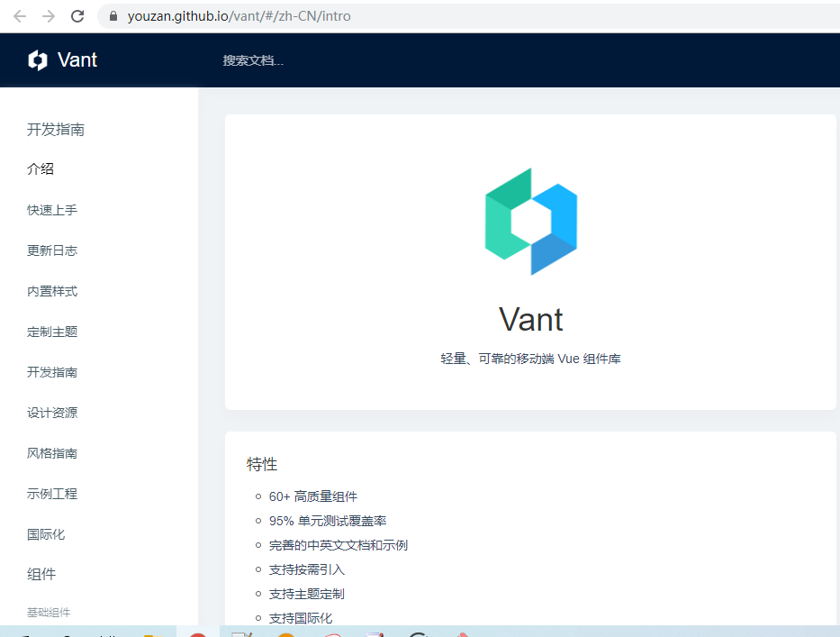Expand the 组件 sidebar section
The height and width of the screenshot is (637, 840).
pyautogui.click(x=41, y=574)
